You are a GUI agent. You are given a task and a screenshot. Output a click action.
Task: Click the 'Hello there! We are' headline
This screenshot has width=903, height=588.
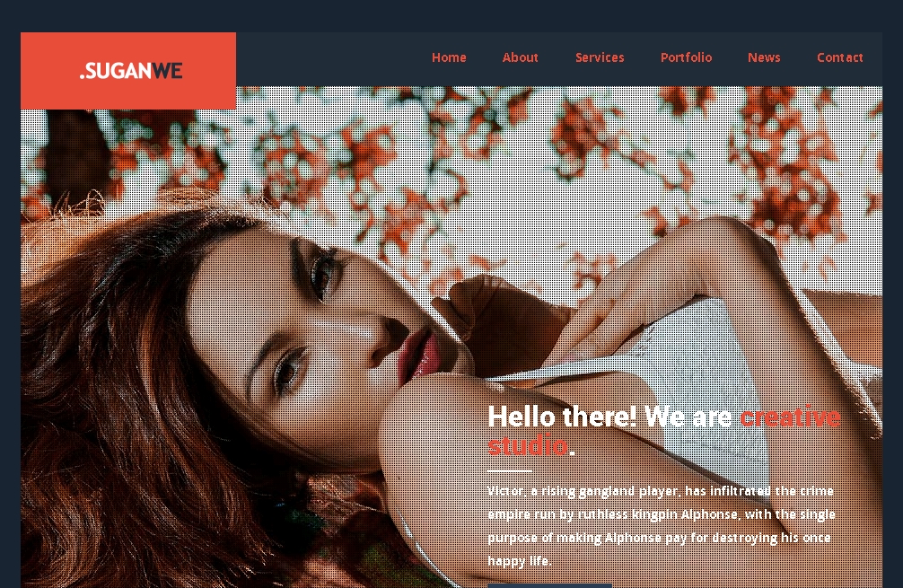[609, 417]
